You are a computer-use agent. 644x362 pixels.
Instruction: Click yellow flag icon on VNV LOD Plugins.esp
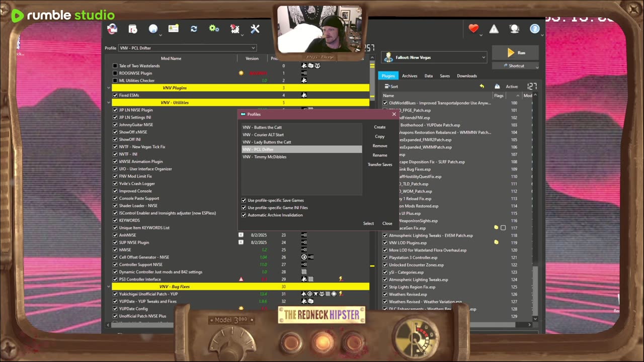[496, 242]
